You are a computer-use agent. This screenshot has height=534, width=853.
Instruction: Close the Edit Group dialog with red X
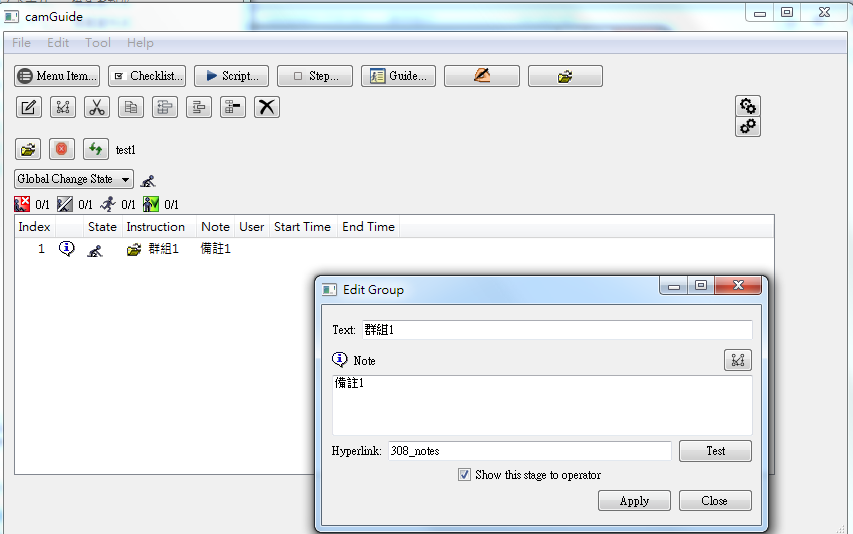point(738,285)
